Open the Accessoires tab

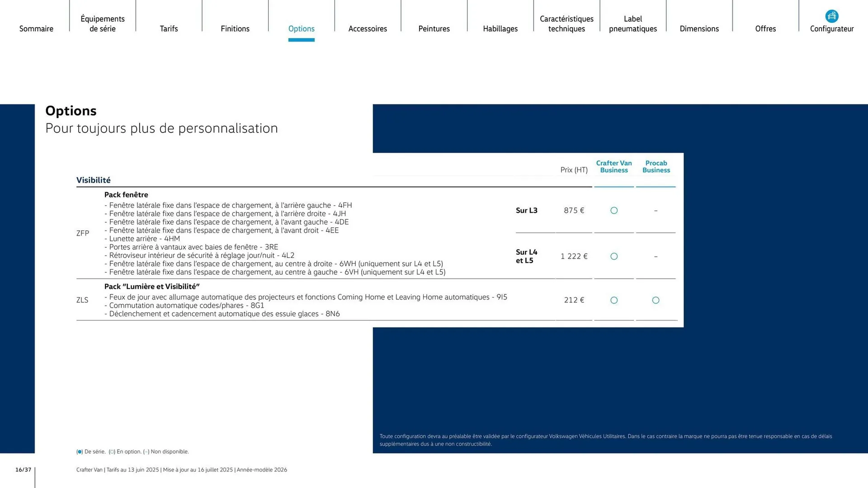[x=368, y=28]
